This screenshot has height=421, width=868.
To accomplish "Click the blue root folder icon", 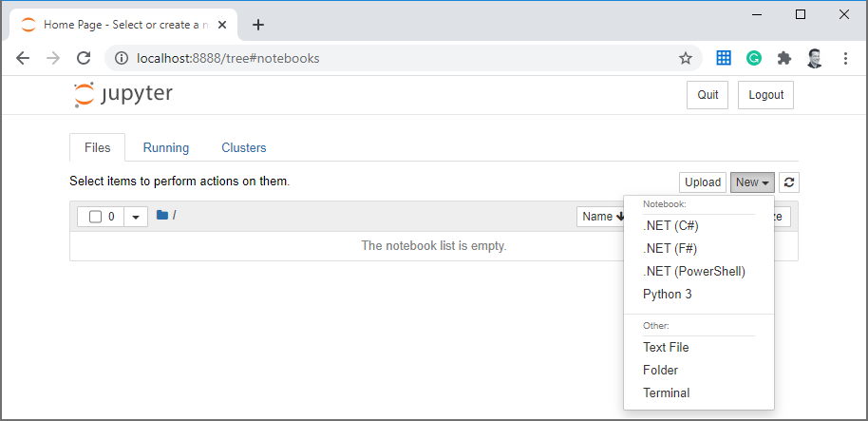I will click(x=162, y=215).
